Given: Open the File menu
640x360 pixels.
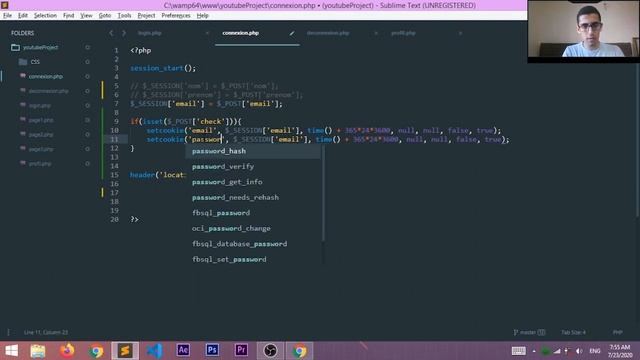Looking at the screenshot, I should [7, 16].
